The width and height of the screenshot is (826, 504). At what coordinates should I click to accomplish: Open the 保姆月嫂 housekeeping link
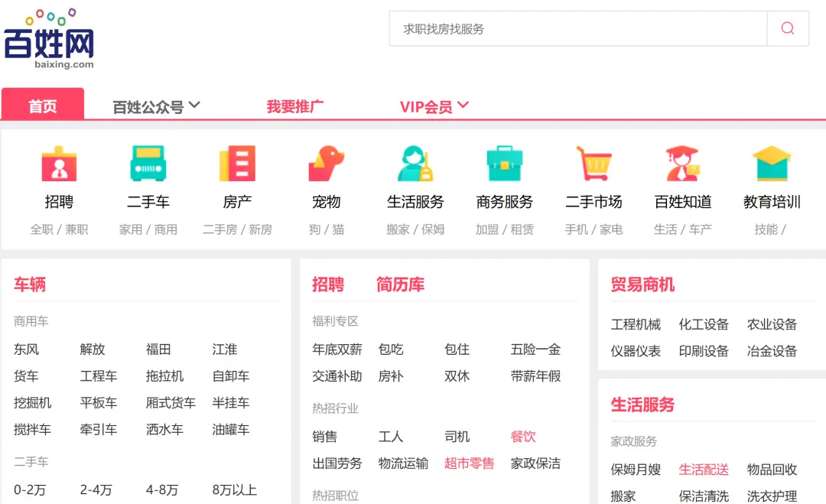636,470
